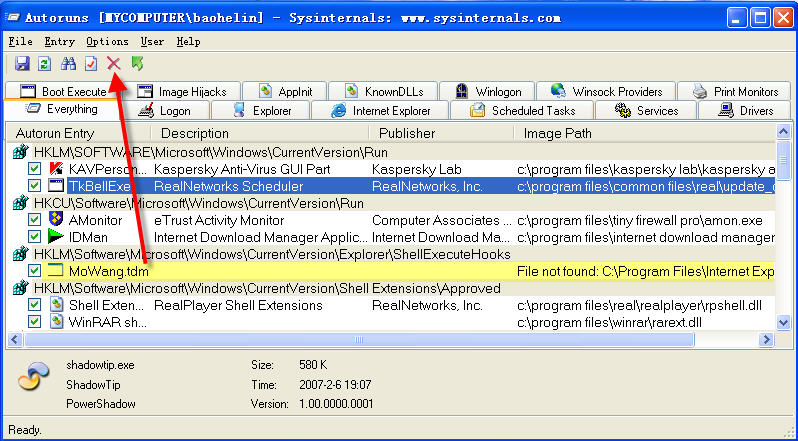Click vertical scrollbar down arrow
Viewport: 798px width, 441px height.
783,322
